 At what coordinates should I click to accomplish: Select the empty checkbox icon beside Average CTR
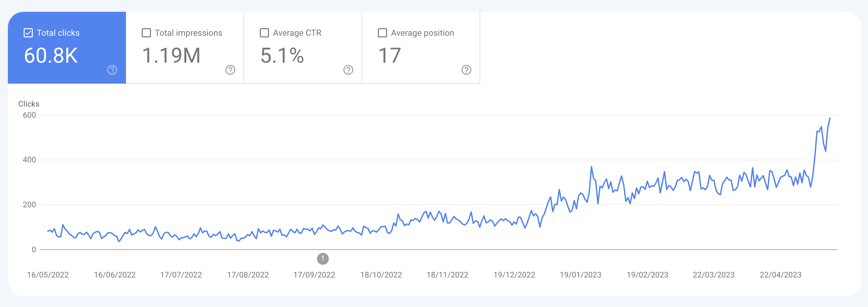264,33
